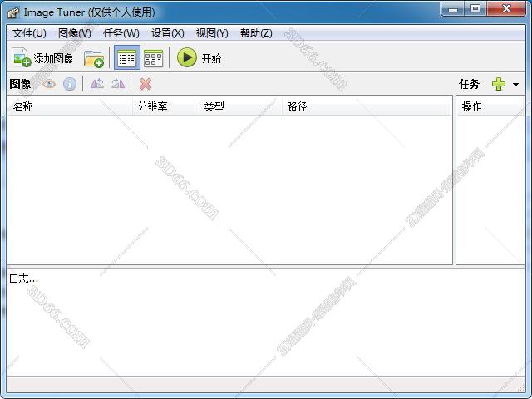Open the 任务(W) menu
The image size is (532, 399).
pyautogui.click(x=121, y=33)
